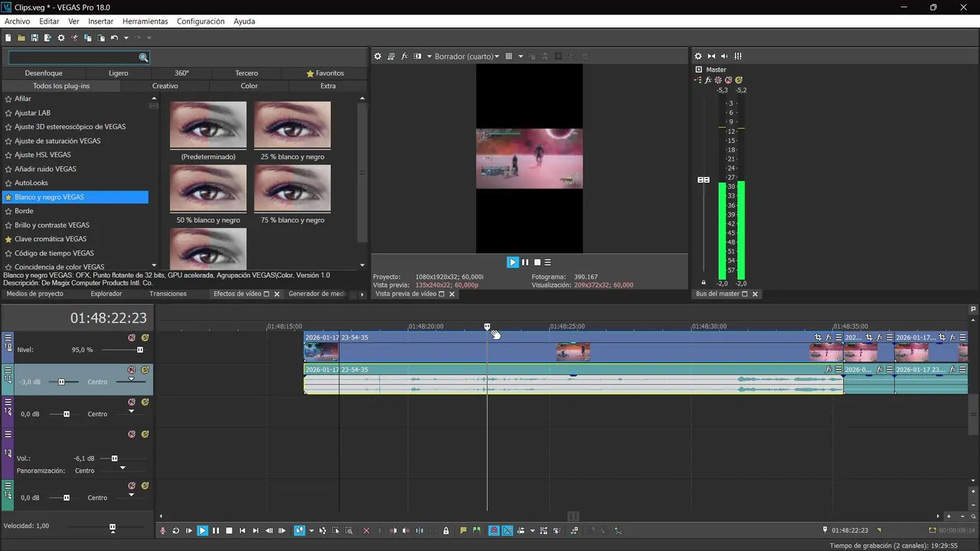Image resolution: width=980 pixels, height=551 pixels.
Task: Show the Desenfoque plug-in category
Action: point(44,73)
